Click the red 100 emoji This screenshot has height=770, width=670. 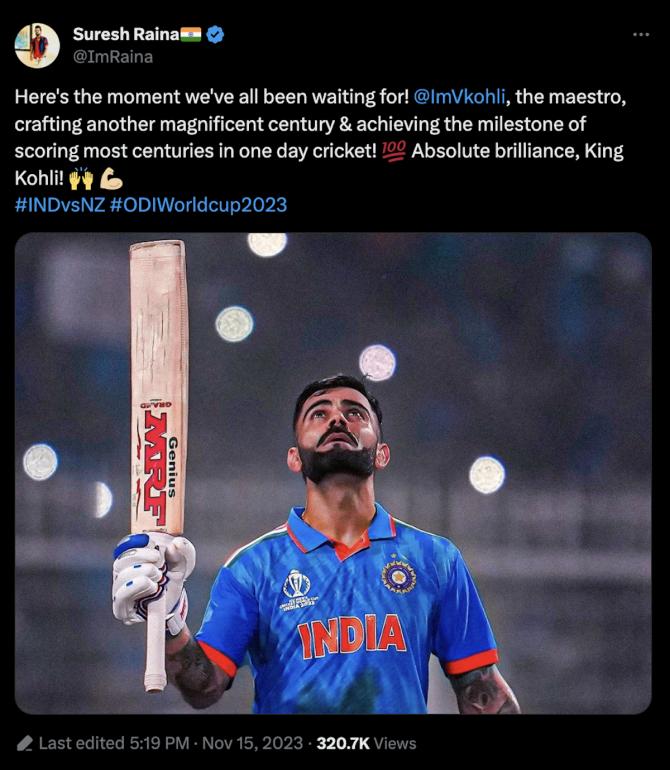pos(394,151)
